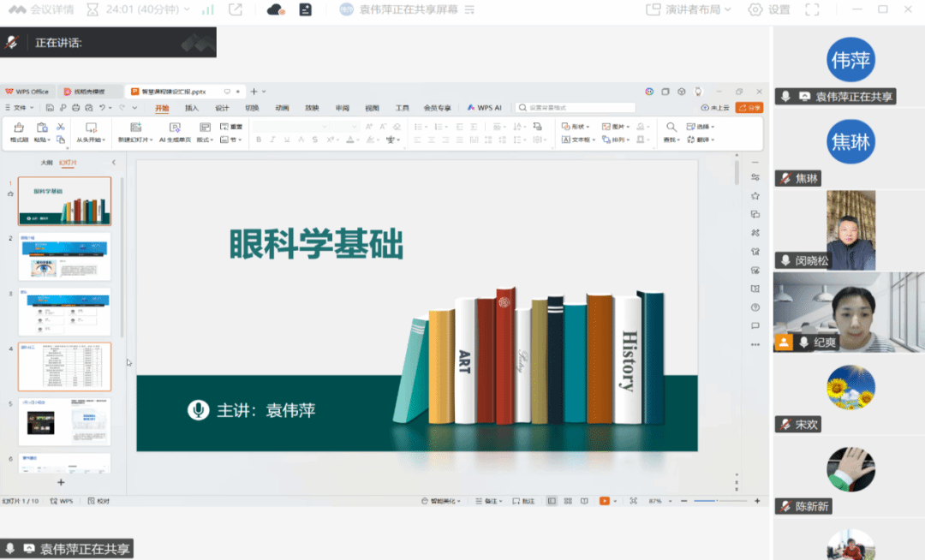The image size is (925, 560).
Task: Click the AI 生成单页 icon
Action: [175, 128]
